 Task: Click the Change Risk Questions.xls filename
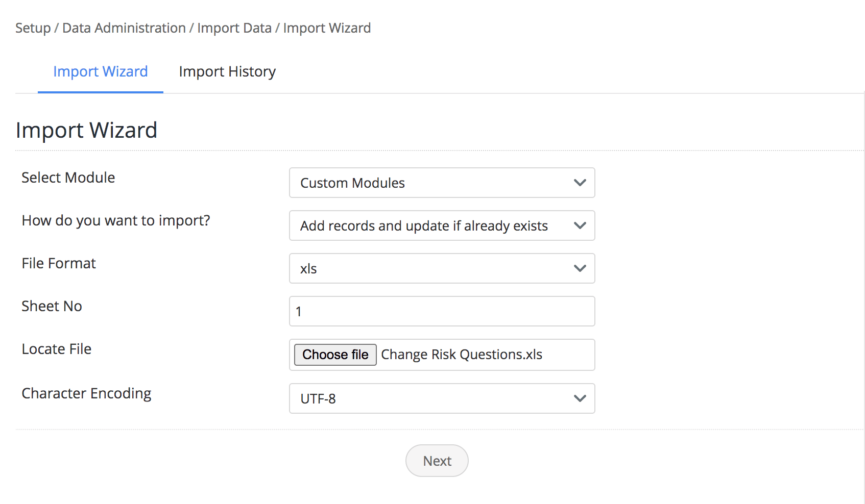[x=461, y=355]
